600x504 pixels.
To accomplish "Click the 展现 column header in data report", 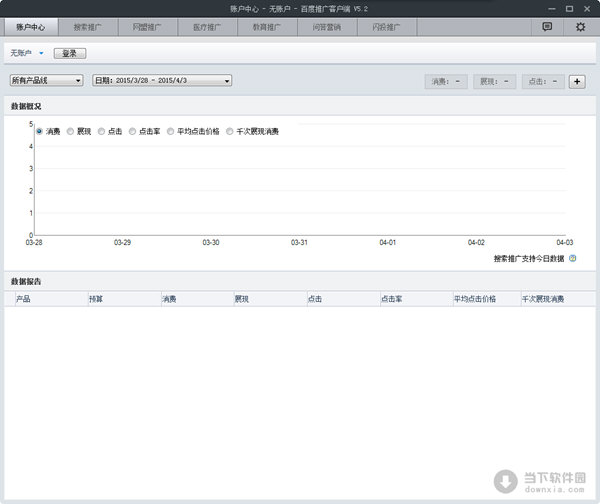I will (270, 299).
